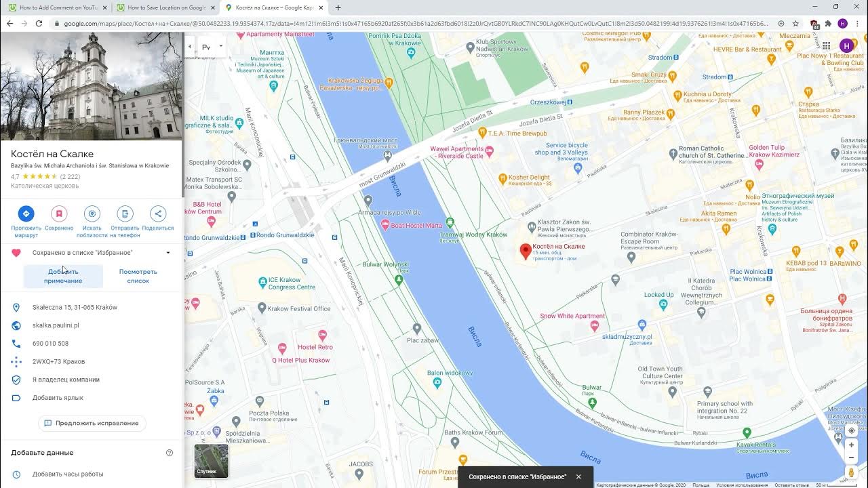The height and width of the screenshot is (488, 868).
Task: Click the Посмотреть список button
Action: (x=138, y=276)
